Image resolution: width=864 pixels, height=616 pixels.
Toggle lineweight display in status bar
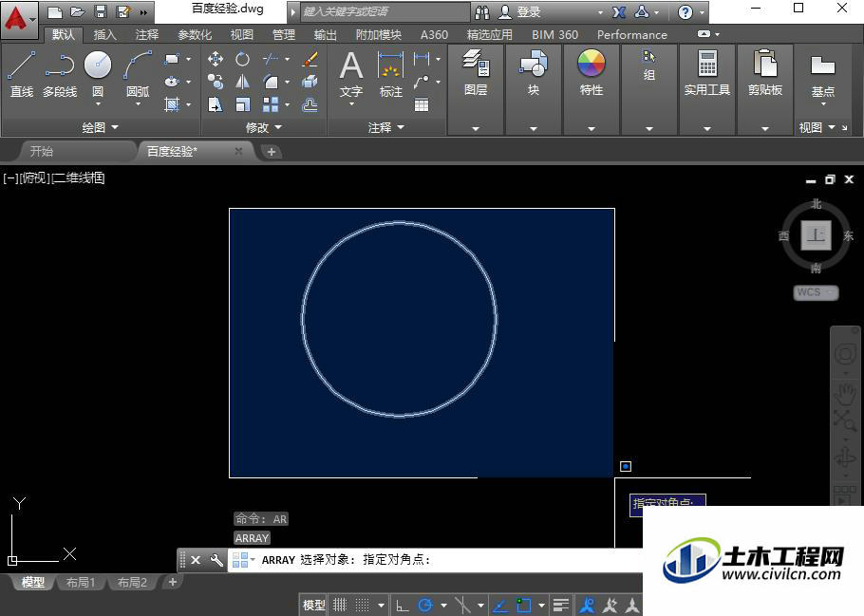561,605
